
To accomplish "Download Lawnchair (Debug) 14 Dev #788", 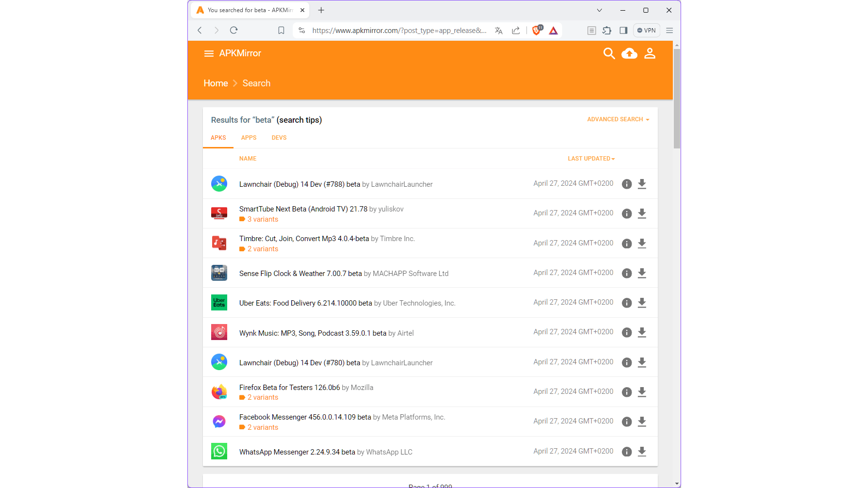I will pos(642,184).
